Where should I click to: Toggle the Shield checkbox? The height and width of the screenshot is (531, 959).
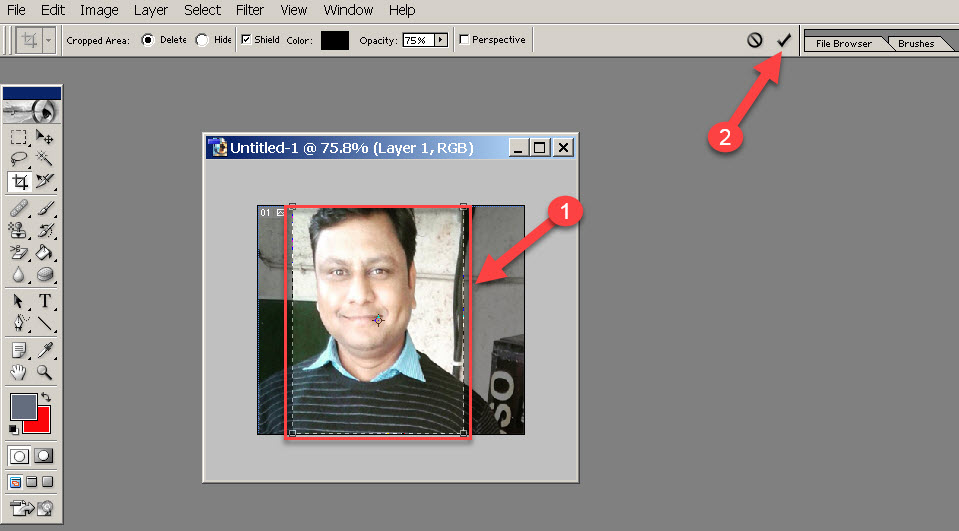(x=246, y=40)
